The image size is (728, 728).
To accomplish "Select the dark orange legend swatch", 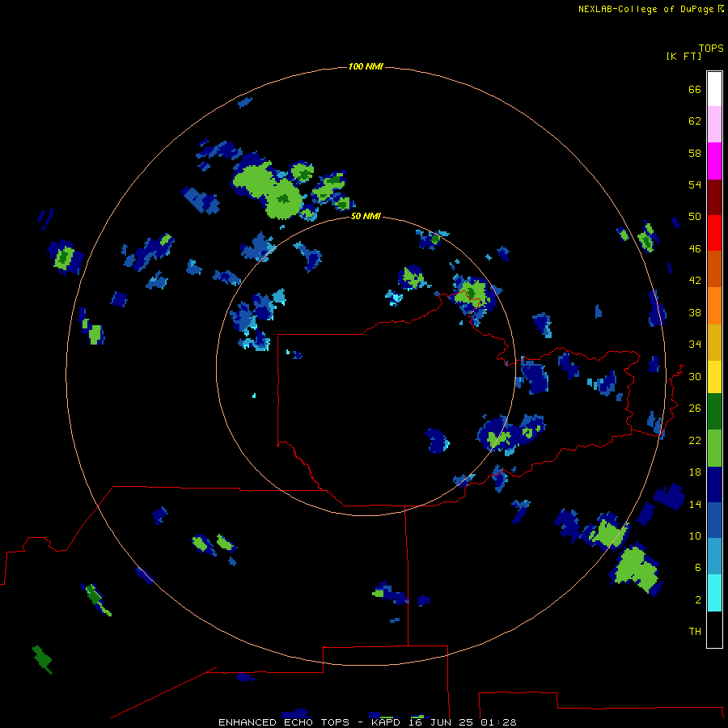I will tap(714, 269).
